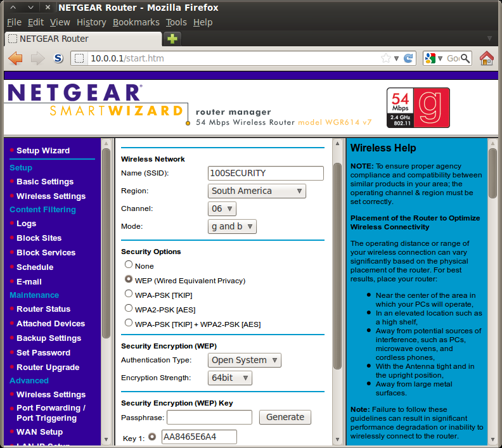
Task: Open the Attached Devices page
Action: coord(51,324)
